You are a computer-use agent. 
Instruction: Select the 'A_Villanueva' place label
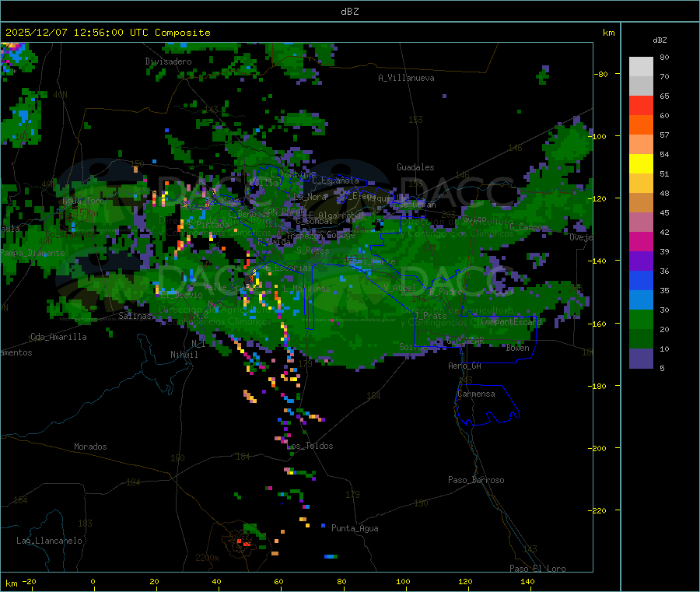click(x=406, y=78)
